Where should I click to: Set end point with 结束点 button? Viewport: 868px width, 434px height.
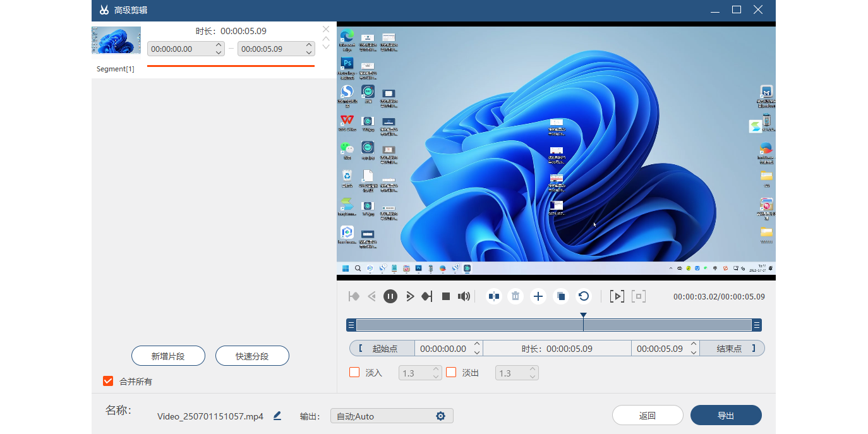pos(732,348)
